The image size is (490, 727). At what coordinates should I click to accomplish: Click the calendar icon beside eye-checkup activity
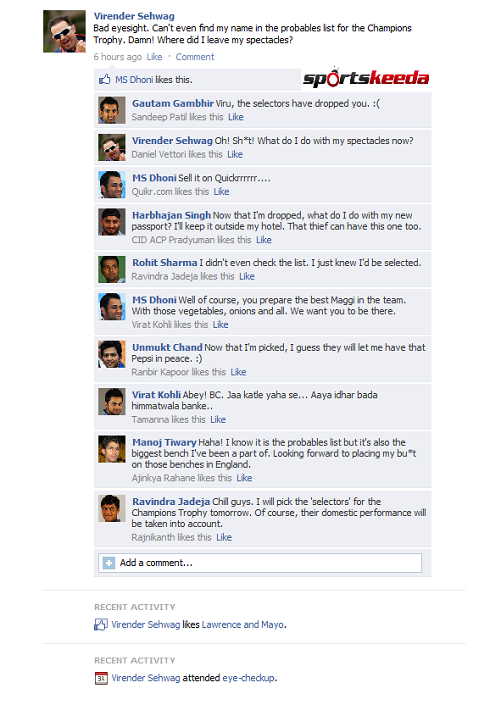coord(101,678)
